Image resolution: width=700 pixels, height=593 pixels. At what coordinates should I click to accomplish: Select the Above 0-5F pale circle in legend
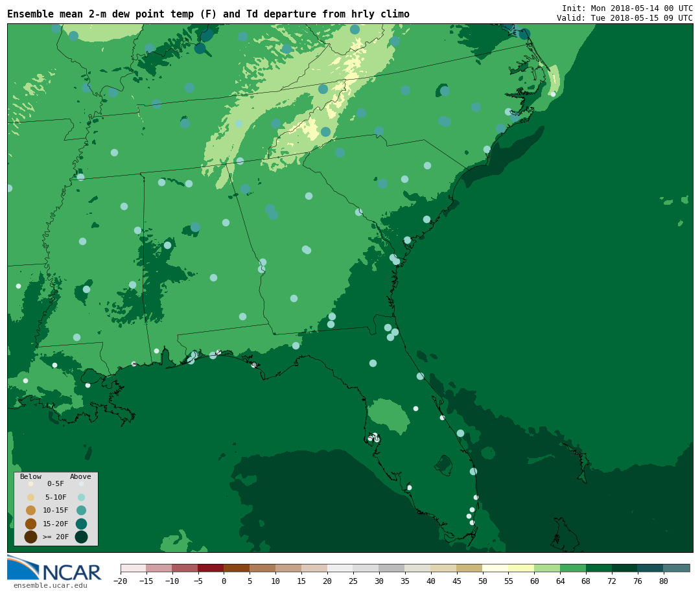click(x=81, y=483)
